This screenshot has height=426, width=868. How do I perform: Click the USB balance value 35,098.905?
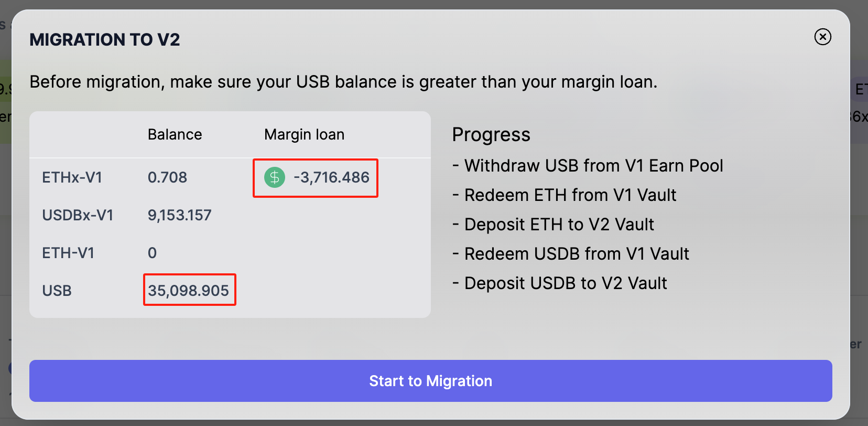click(x=189, y=291)
